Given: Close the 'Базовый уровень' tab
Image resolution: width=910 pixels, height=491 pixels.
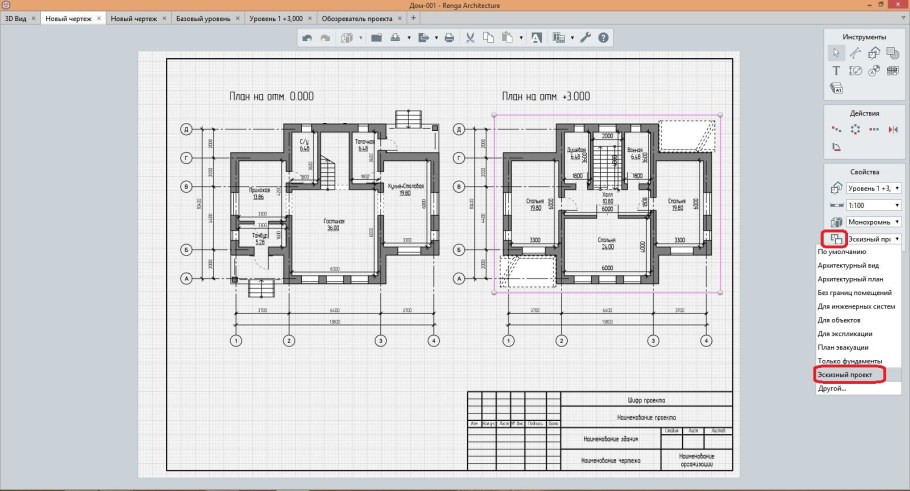Looking at the screenshot, I should tap(237, 19).
